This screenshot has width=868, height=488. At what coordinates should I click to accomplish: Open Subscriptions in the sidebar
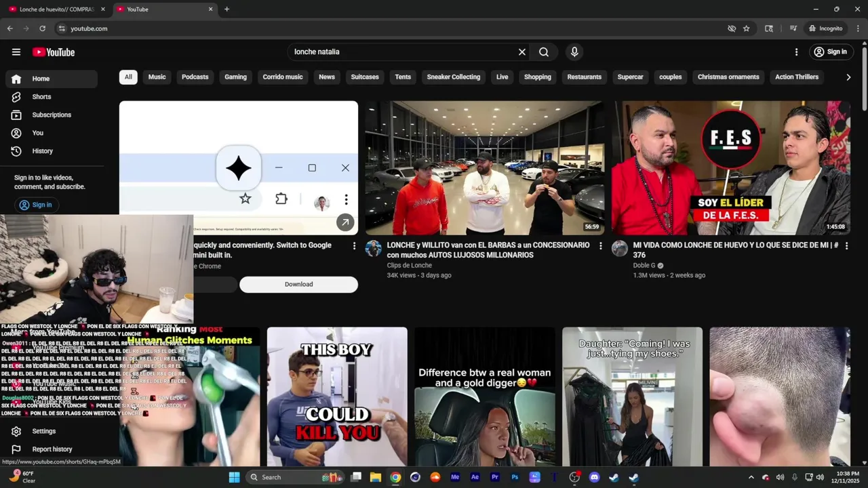pyautogui.click(x=52, y=115)
